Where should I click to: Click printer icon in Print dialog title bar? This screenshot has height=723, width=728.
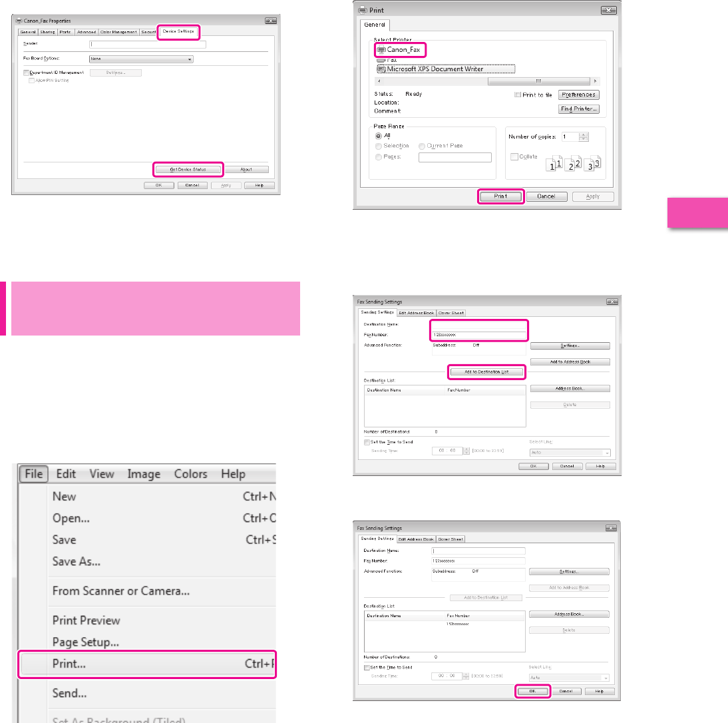tap(363, 10)
